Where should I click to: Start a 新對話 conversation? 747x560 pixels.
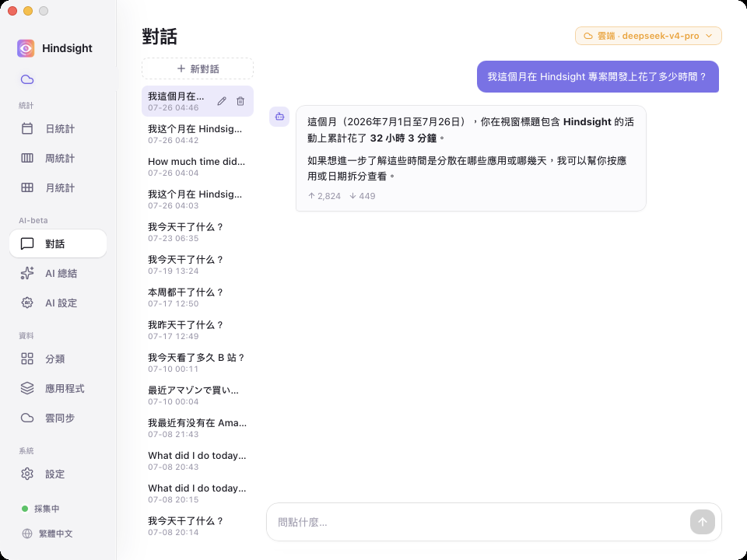click(x=198, y=68)
